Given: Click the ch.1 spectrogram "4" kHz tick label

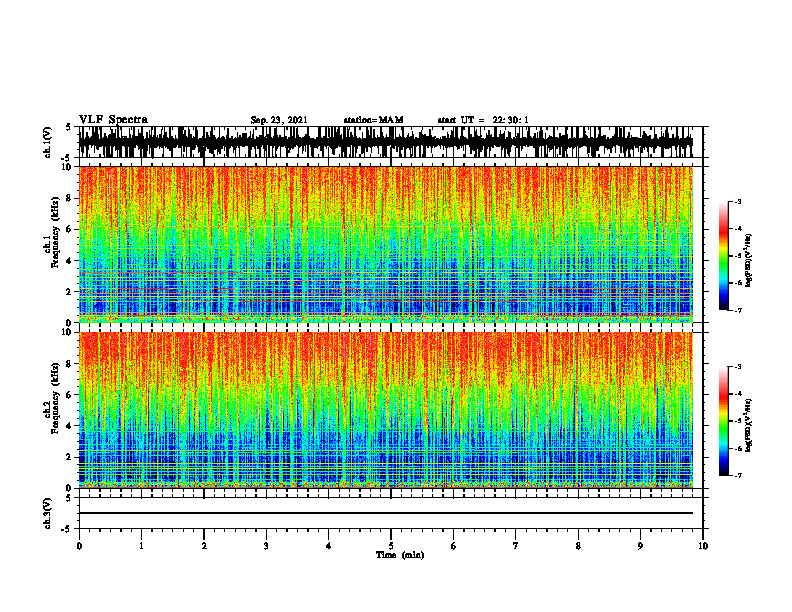Looking at the screenshot, I should pyautogui.click(x=69, y=261).
